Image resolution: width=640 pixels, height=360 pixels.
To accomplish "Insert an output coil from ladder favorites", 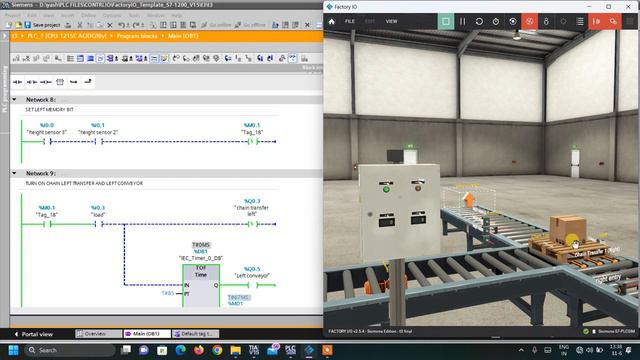I will [46, 82].
